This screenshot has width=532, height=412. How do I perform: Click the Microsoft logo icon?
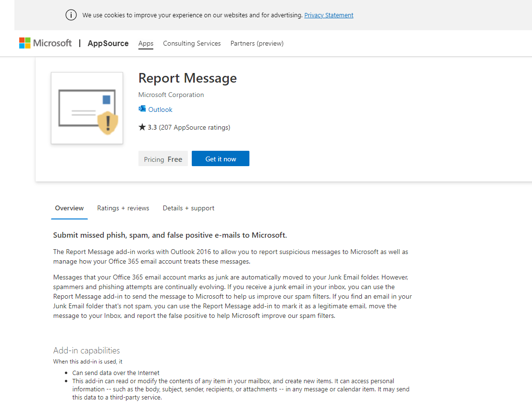(x=25, y=43)
